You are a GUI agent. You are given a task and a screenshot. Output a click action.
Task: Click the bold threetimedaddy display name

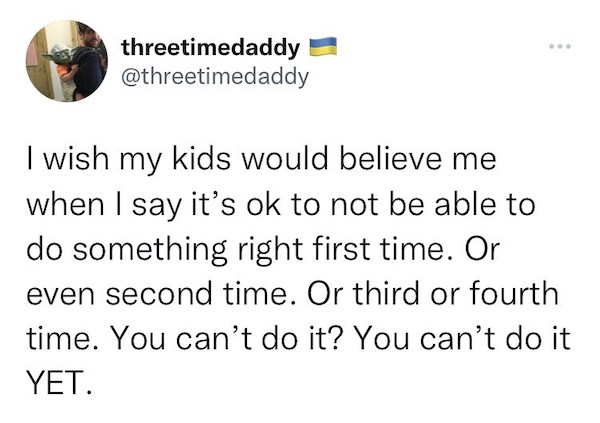(x=211, y=46)
